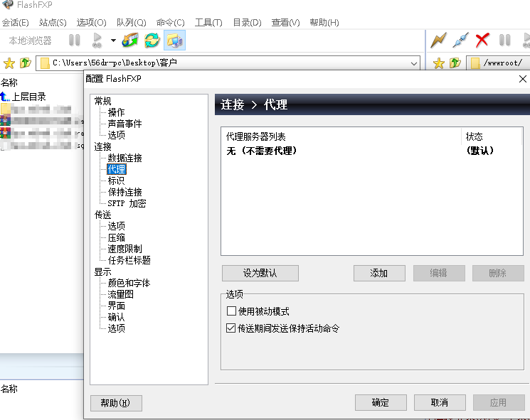Click the globe with arrows transfer icon
530x420 pixels.
130,41
